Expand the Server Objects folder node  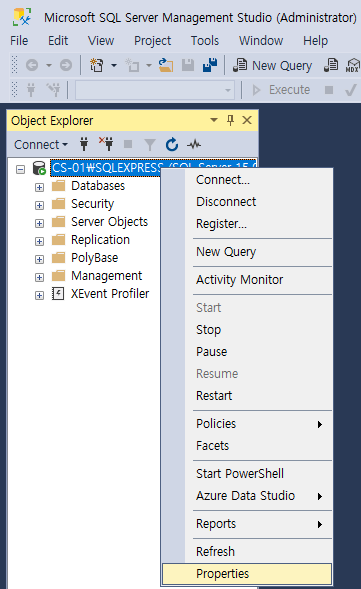39,223
